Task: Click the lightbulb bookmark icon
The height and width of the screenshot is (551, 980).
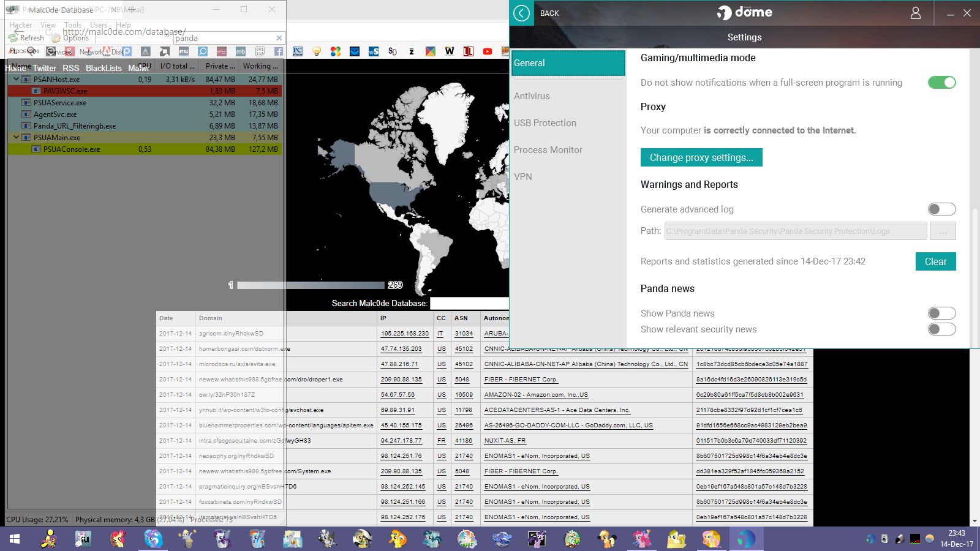Action: click(x=317, y=51)
